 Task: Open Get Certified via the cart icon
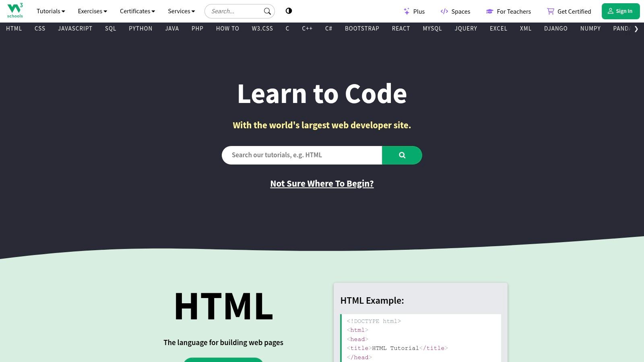point(550,11)
